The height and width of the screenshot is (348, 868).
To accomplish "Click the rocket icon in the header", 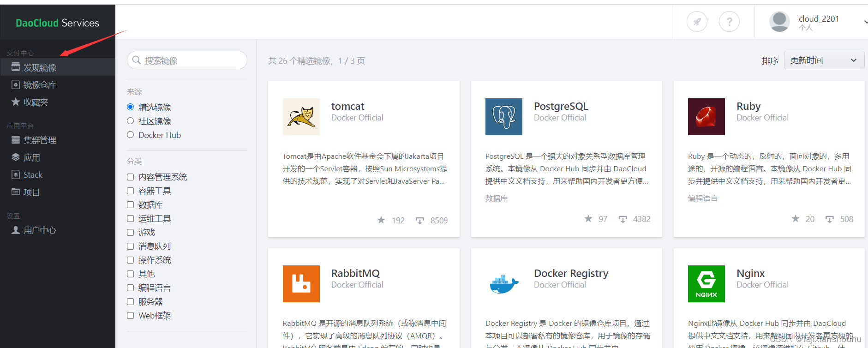I will (697, 21).
